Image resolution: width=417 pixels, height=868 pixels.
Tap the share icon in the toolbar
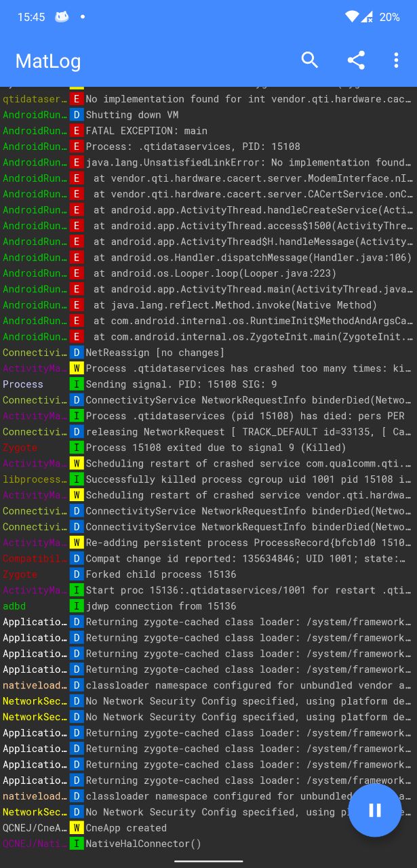point(356,60)
